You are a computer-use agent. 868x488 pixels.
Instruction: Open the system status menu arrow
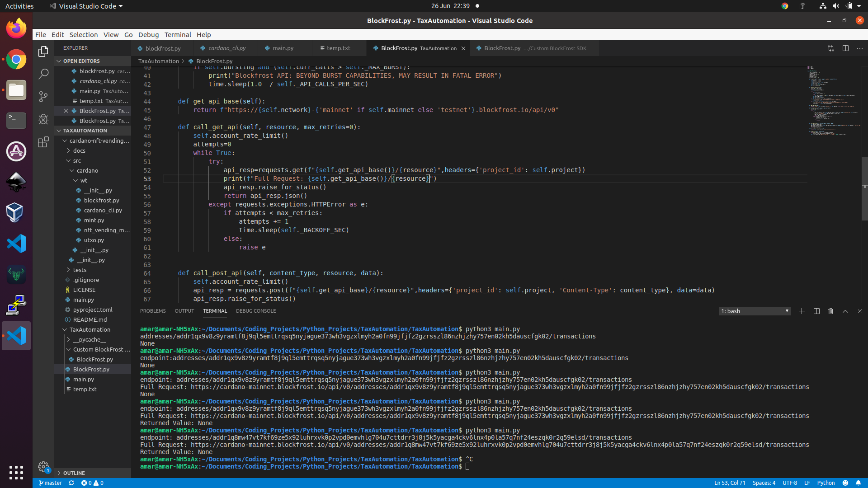pyautogui.click(x=859, y=6)
